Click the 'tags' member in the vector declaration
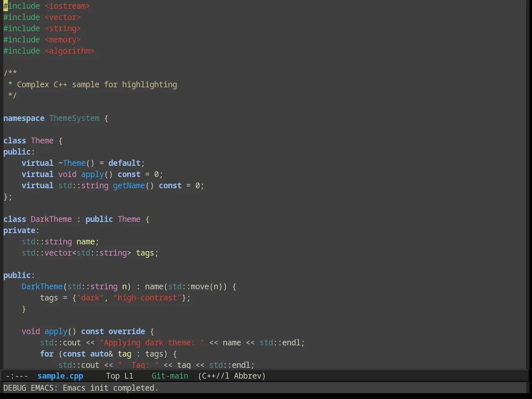The image size is (532, 399). point(145,253)
